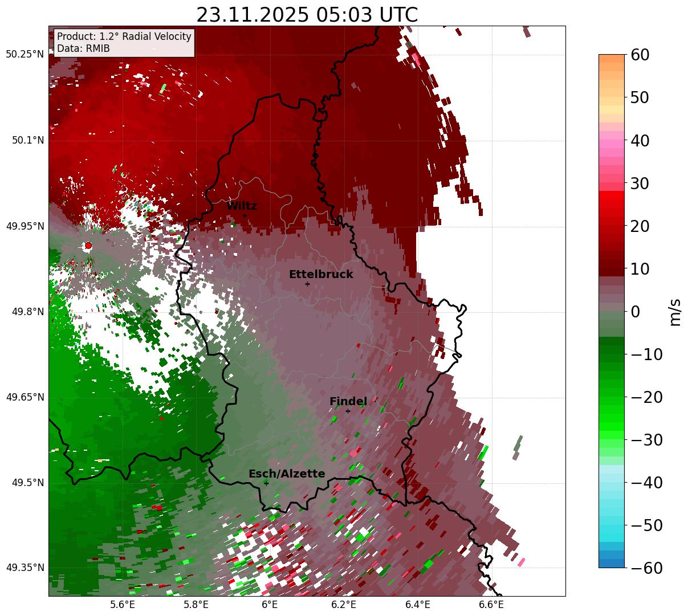Click the red radar site marker dot
The height and width of the screenshot is (616, 688).
pyautogui.click(x=88, y=246)
